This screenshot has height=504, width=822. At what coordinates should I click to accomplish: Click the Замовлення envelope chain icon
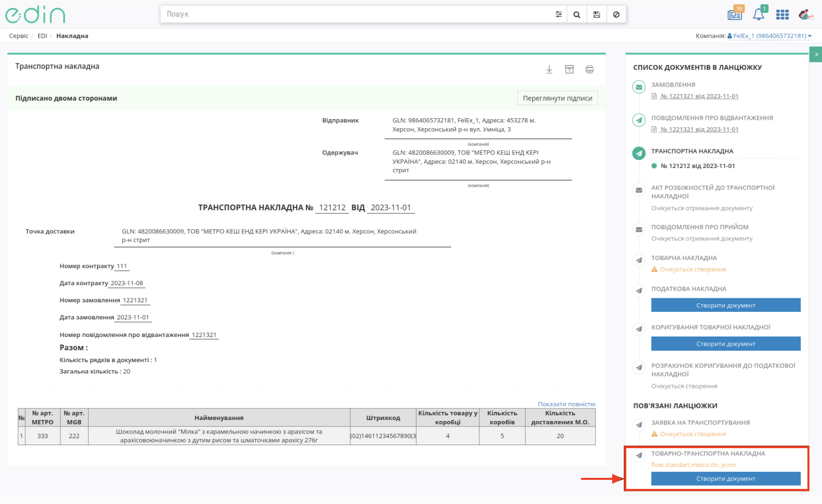coord(639,87)
